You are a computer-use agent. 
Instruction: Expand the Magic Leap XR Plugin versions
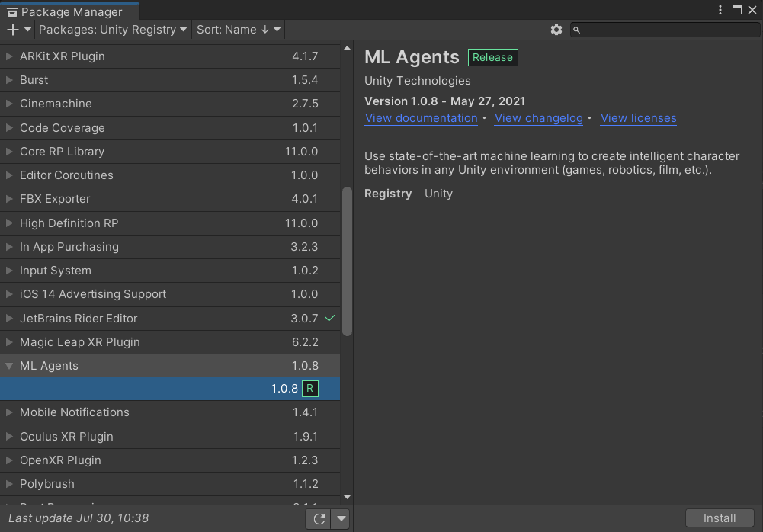[x=8, y=342]
